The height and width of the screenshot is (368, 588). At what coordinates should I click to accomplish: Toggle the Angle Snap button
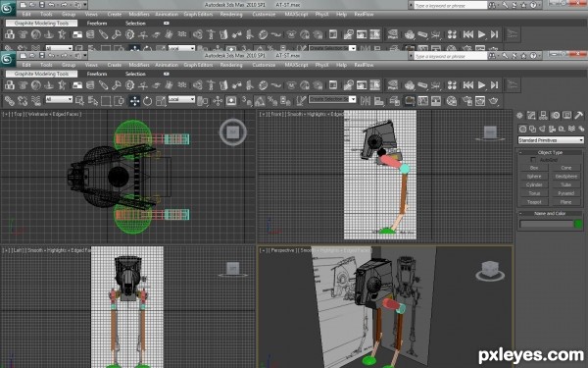[260, 101]
